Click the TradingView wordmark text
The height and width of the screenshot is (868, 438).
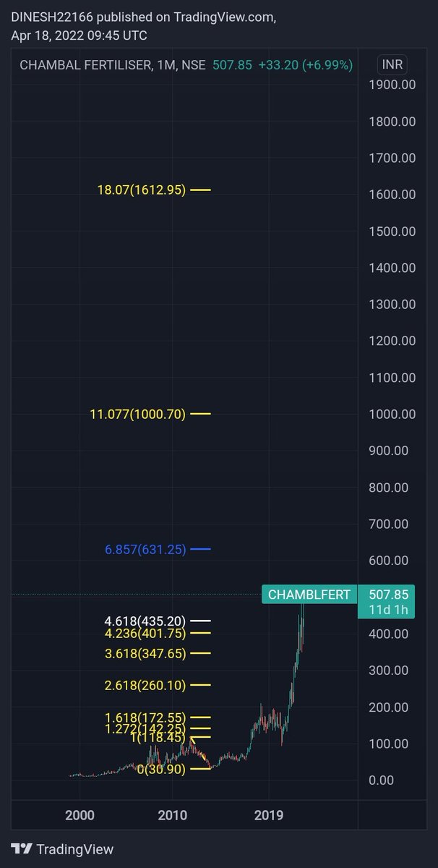75,849
